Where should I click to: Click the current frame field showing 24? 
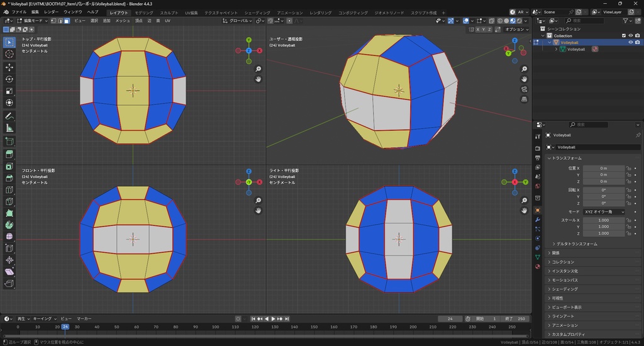pyautogui.click(x=450, y=319)
